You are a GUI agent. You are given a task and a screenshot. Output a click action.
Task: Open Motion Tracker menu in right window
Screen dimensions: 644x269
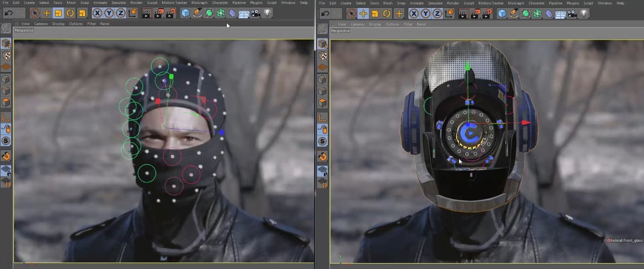(x=491, y=3)
